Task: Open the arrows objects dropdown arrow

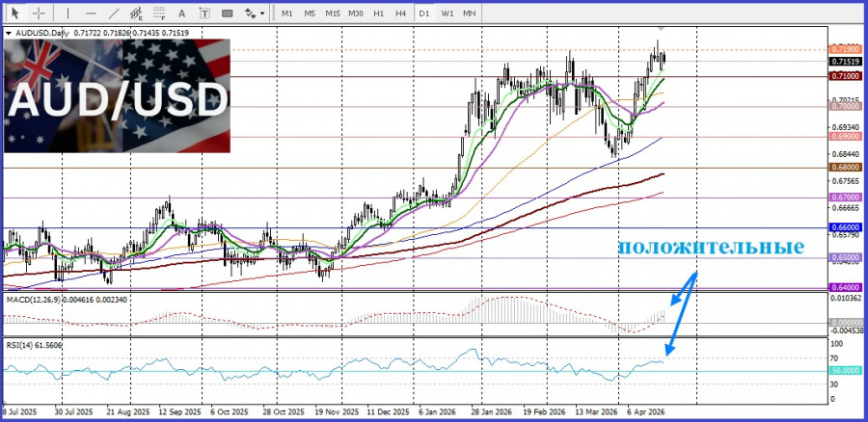Action: [x=261, y=13]
